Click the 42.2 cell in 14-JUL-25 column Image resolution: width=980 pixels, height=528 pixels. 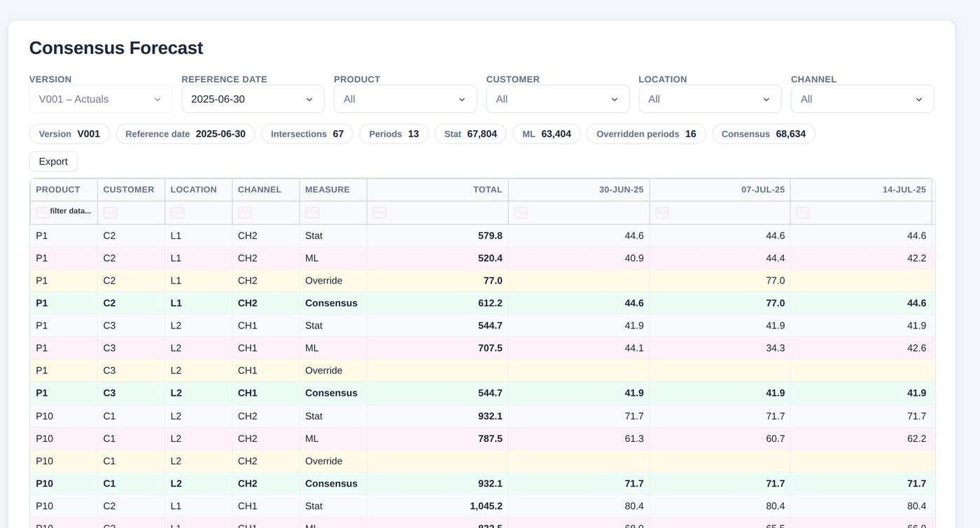(861, 258)
